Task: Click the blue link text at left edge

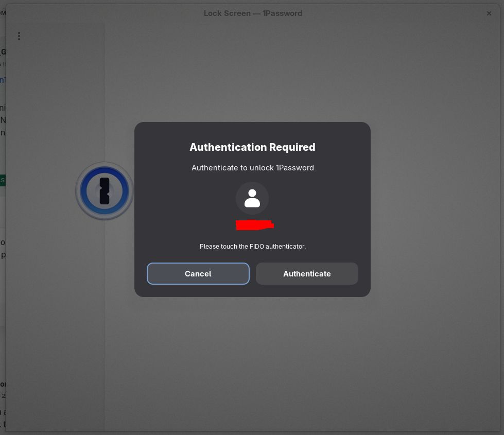Action: click(3, 80)
